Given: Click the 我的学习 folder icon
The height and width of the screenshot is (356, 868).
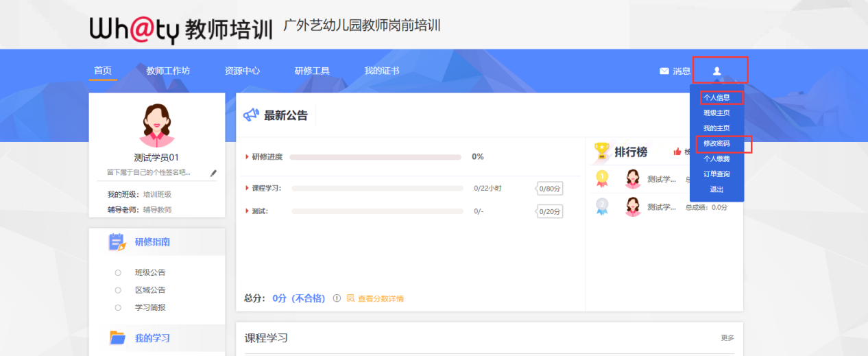Looking at the screenshot, I should (117, 337).
